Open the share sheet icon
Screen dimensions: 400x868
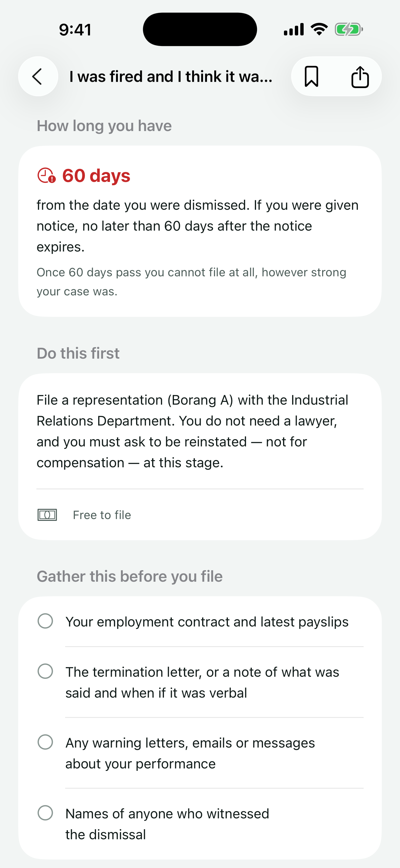pos(360,77)
